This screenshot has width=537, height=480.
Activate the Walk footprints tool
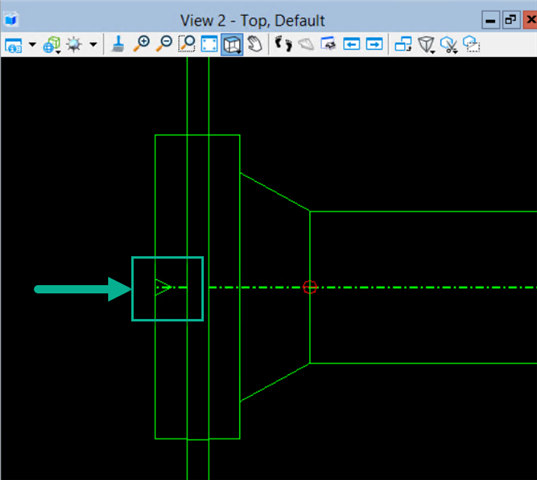pyautogui.click(x=284, y=44)
